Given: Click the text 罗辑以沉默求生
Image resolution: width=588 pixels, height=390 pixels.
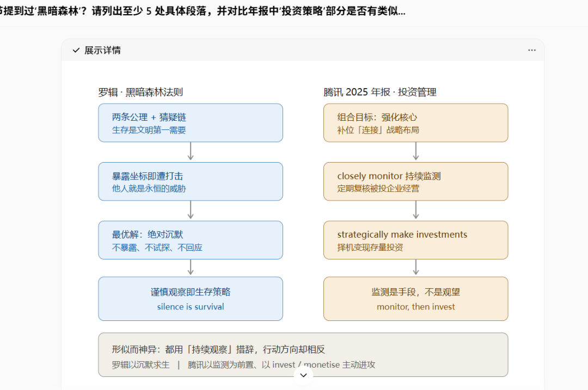Looking at the screenshot, I should click(140, 364).
